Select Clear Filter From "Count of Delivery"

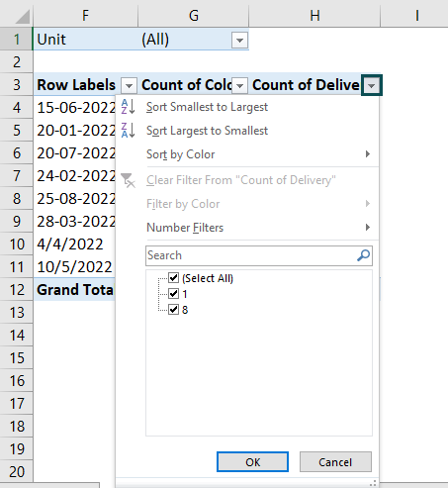pyautogui.click(x=247, y=180)
